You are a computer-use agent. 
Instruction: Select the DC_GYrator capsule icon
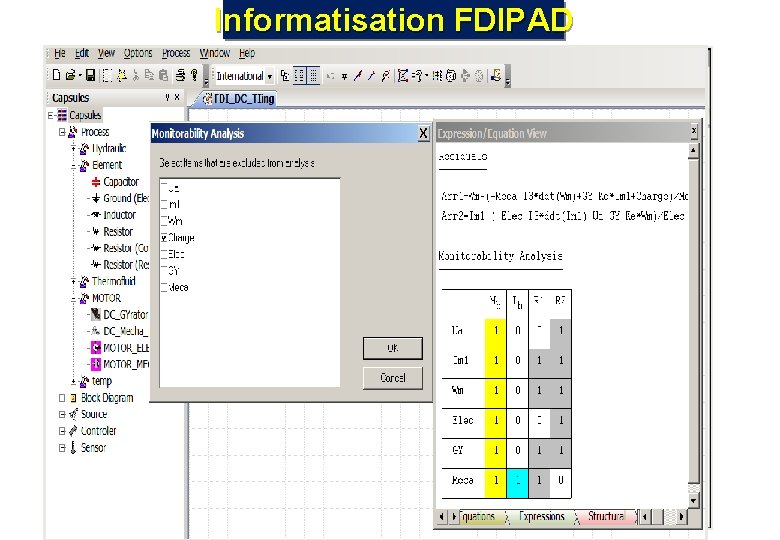pyautogui.click(x=96, y=314)
